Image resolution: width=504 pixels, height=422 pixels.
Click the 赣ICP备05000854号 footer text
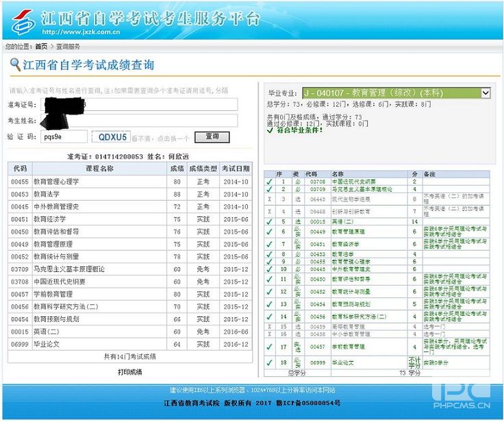pyautogui.click(x=308, y=403)
